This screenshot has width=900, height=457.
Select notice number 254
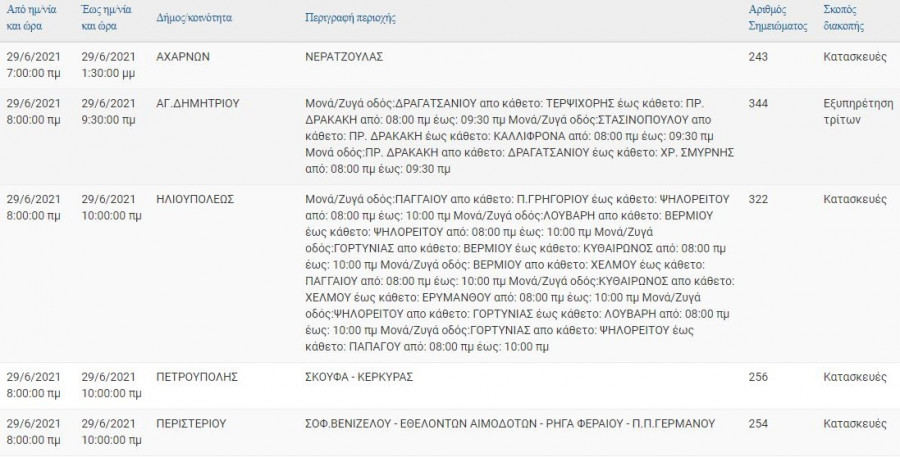(x=758, y=424)
